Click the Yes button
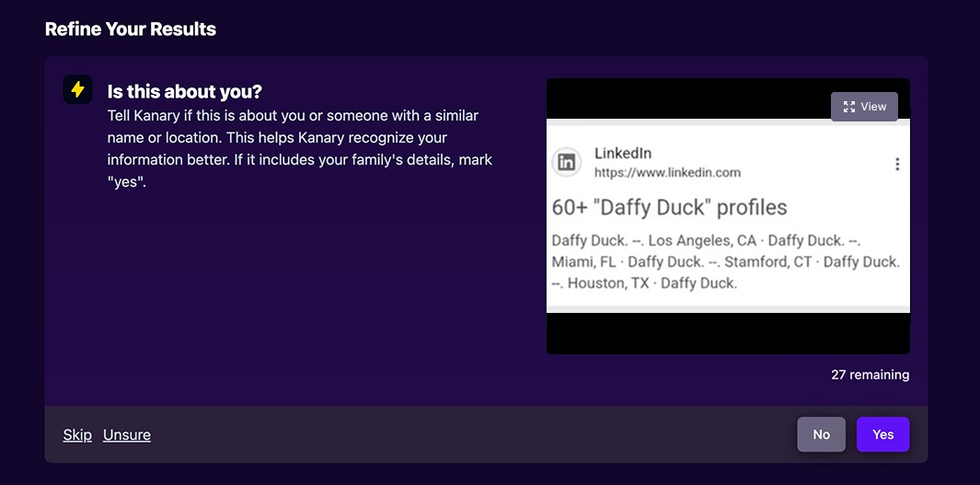The width and height of the screenshot is (980, 485). [882, 434]
